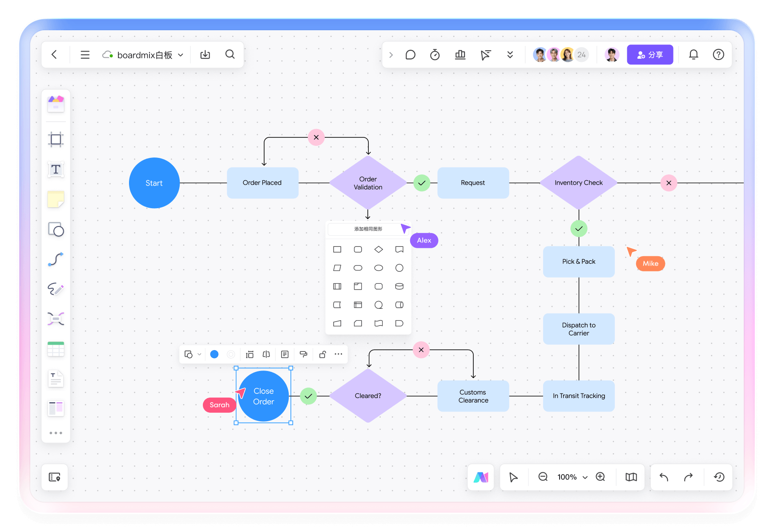Click the 添加相同图形 button

tap(368, 229)
